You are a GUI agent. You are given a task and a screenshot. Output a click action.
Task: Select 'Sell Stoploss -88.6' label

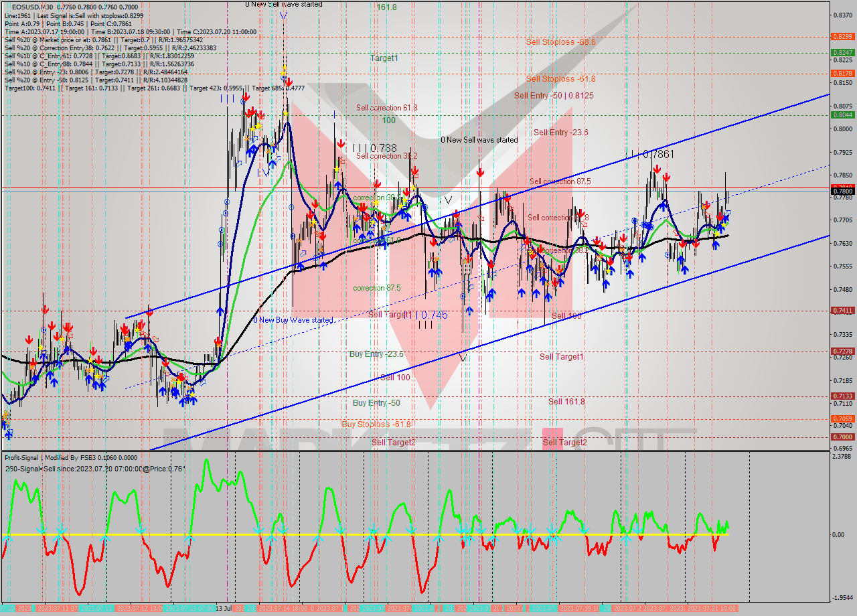(x=560, y=42)
